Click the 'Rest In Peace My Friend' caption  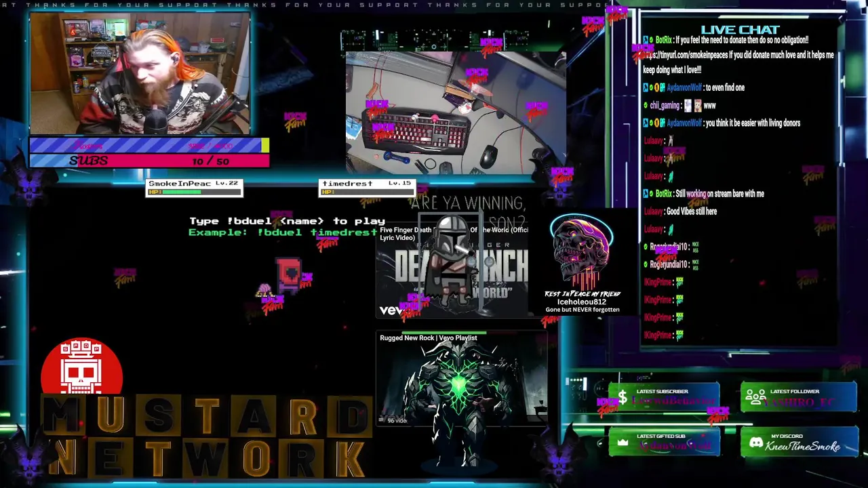[583, 294]
